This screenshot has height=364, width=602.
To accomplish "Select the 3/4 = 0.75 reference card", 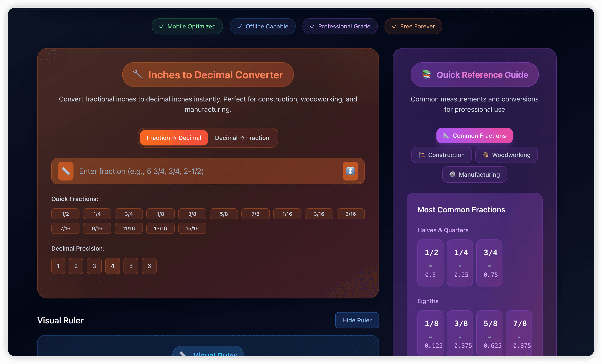I will [x=489, y=263].
